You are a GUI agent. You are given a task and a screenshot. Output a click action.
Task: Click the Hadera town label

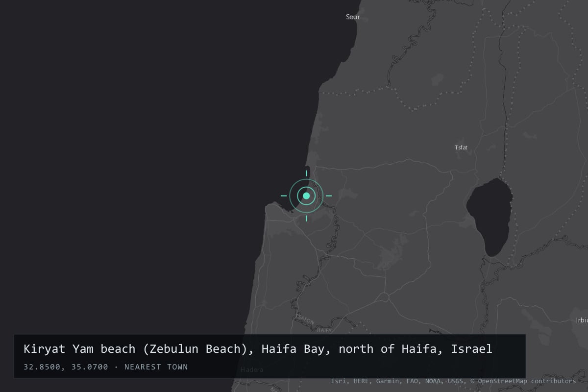point(252,370)
